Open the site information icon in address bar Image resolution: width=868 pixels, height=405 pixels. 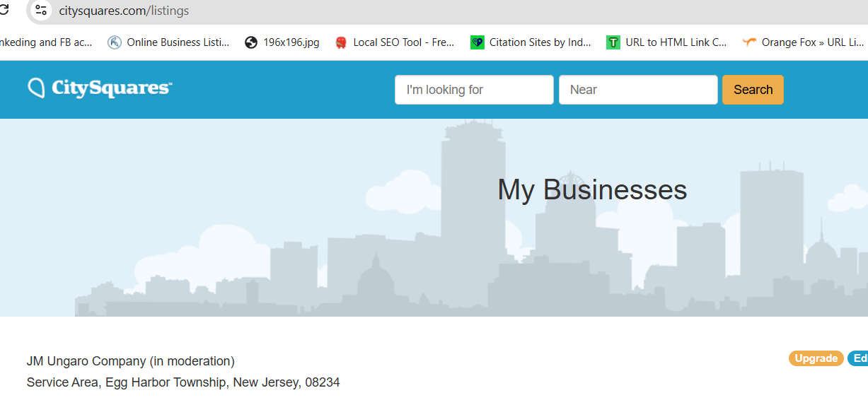pyautogui.click(x=41, y=11)
